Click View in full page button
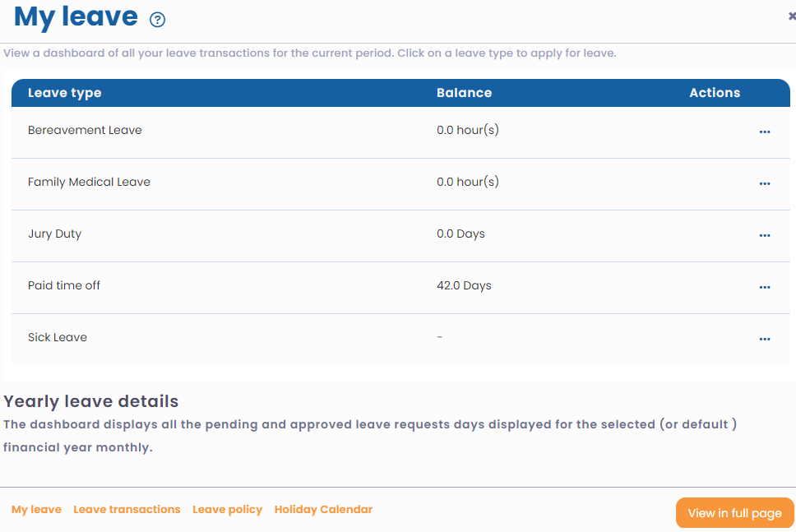 pos(734,513)
